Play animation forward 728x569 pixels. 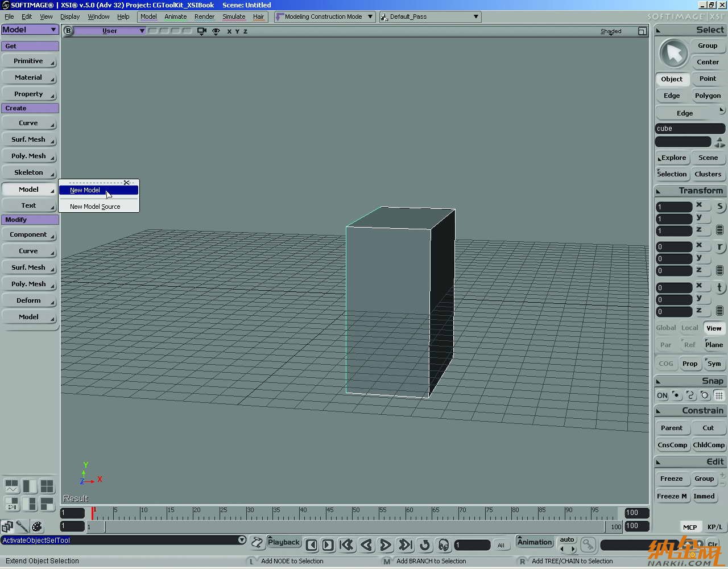[386, 545]
